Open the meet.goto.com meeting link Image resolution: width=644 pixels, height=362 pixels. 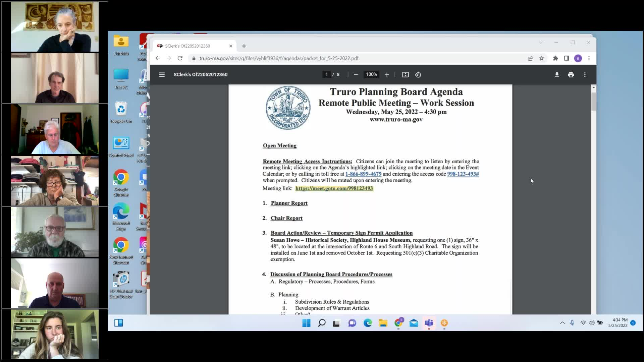click(x=334, y=188)
